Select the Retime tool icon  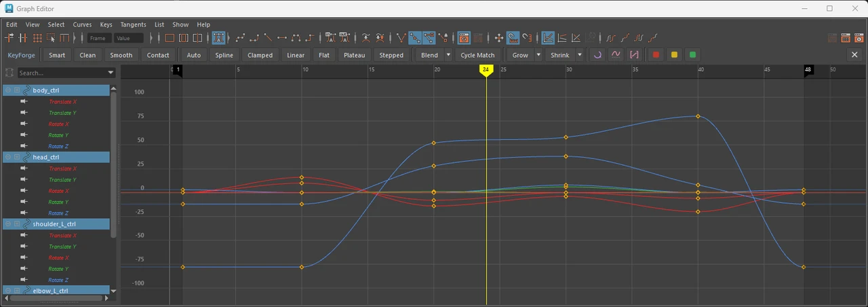click(64, 38)
